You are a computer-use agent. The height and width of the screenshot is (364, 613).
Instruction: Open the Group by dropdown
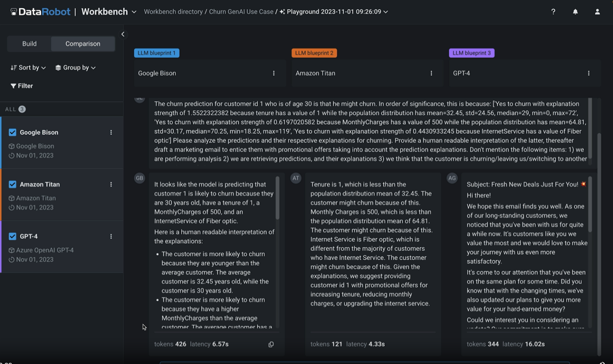pyautogui.click(x=75, y=67)
